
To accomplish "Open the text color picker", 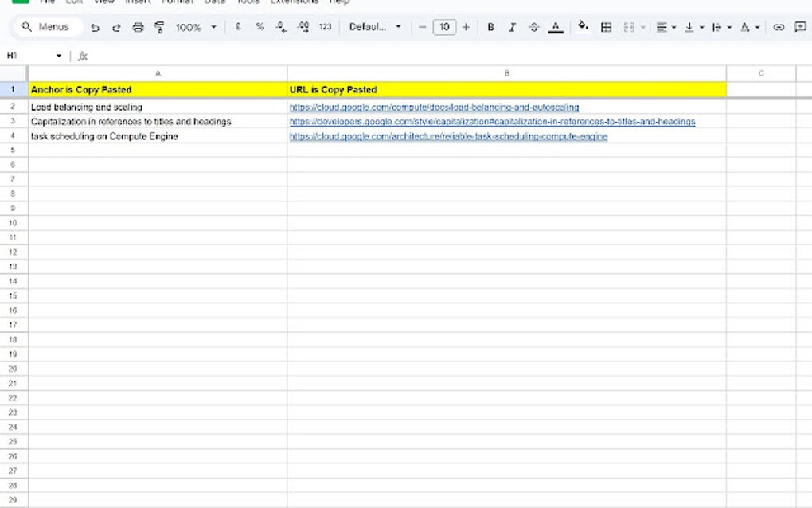I will [x=555, y=26].
